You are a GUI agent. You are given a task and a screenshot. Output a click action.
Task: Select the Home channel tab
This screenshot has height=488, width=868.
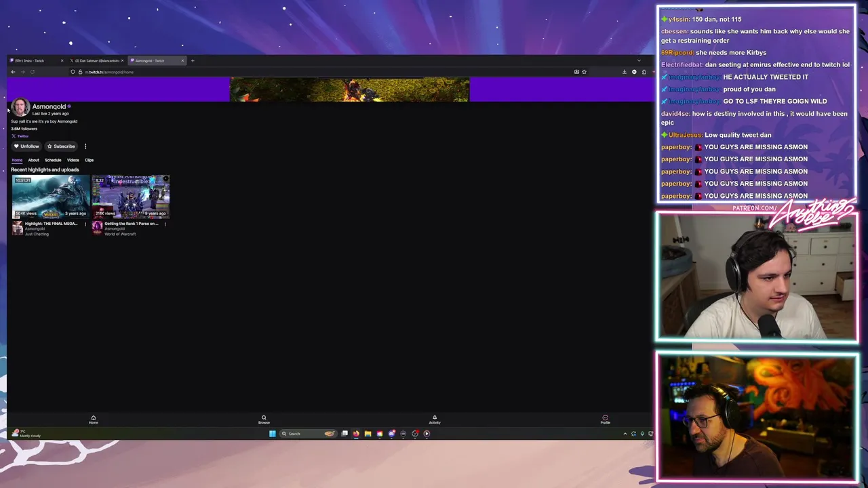click(x=17, y=160)
